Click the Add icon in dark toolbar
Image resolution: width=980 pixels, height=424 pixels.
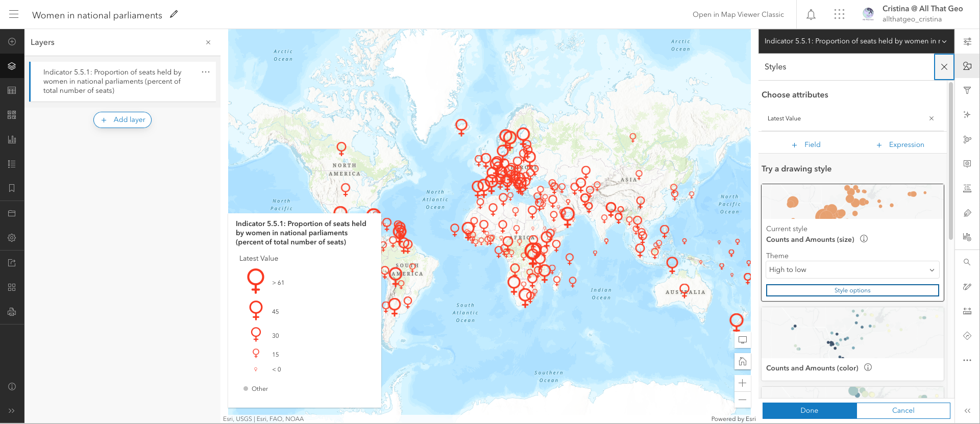(x=12, y=42)
